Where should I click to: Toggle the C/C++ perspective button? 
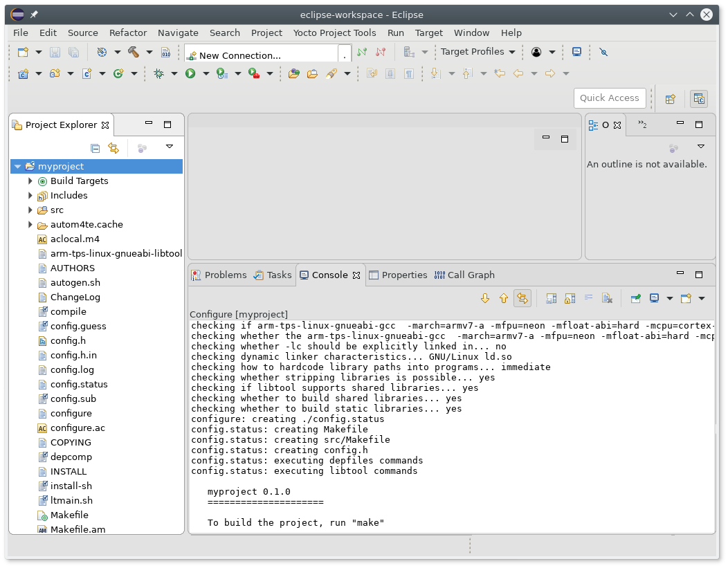[x=699, y=99]
